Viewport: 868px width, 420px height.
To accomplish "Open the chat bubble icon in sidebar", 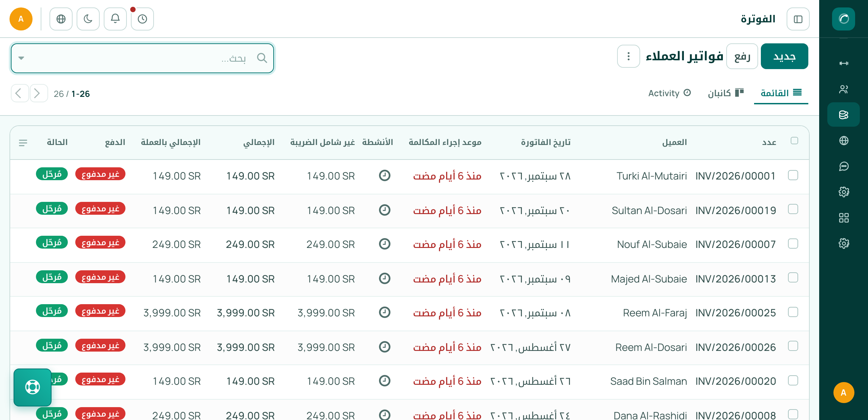I will click(844, 166).
